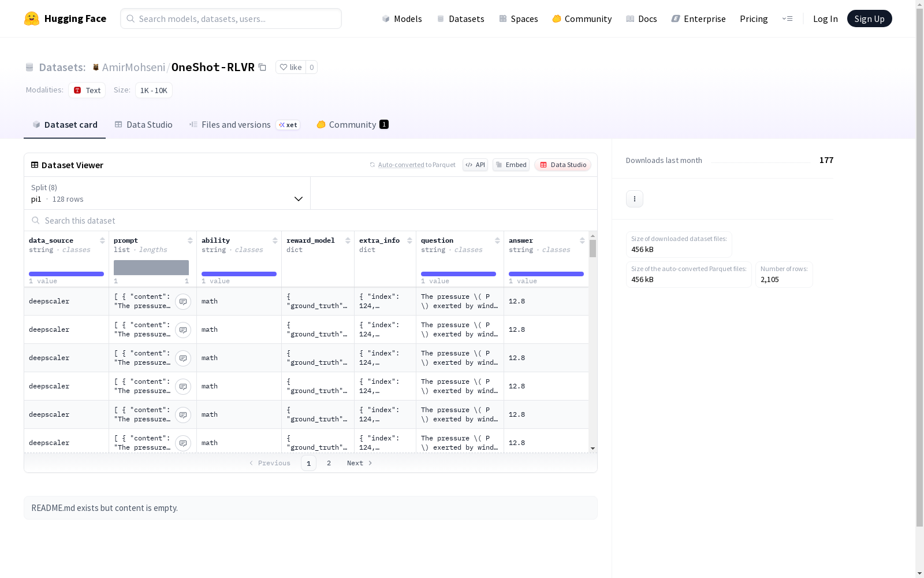Sort by the answer column arrows
This screenshot has height=578, width=924.
pos(582,240)
